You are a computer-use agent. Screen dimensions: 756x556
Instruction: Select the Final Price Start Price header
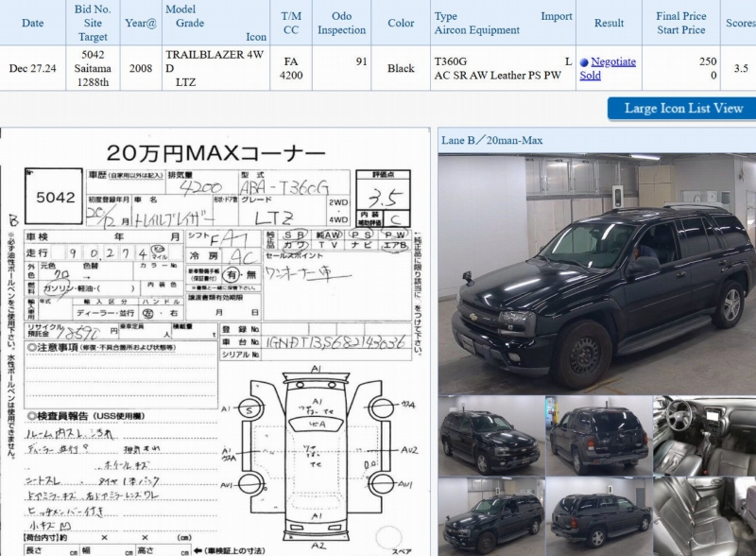coord(680,23)
